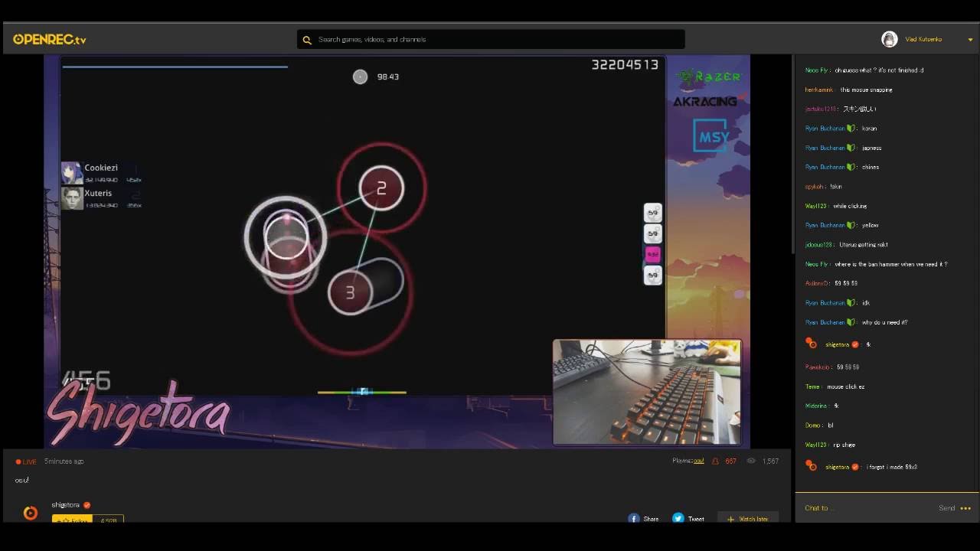This screenshot has width=980, height=551.
Task: Click the Razer sponsor logo
Action: [x=708, y=77]
